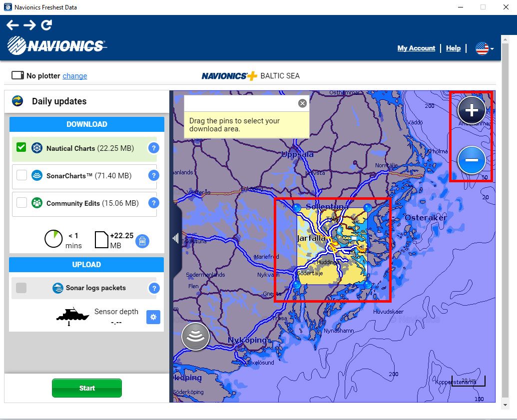Click the change plotter link
517x420 pixels.
pyautogui.click(x=75, y=76)
